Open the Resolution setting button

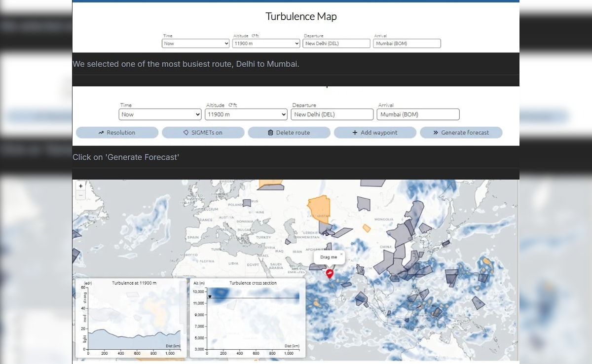[117, 133]
